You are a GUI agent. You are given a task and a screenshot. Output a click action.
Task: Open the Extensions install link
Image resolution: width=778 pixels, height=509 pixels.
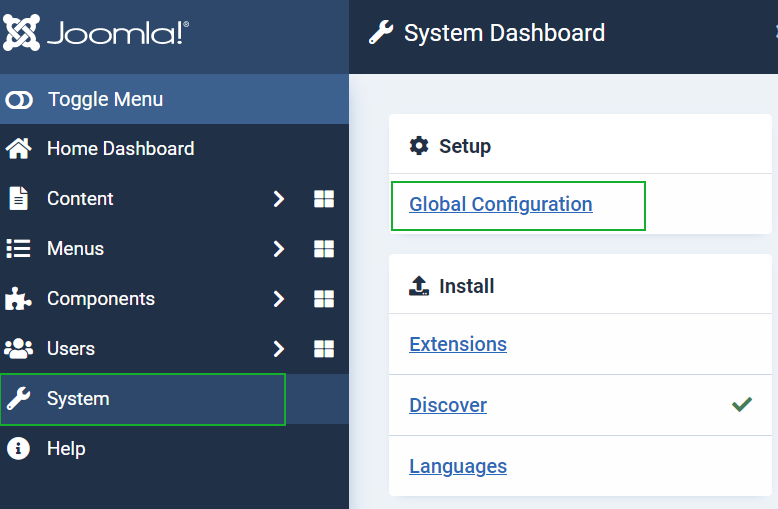[x=458, y=344]
